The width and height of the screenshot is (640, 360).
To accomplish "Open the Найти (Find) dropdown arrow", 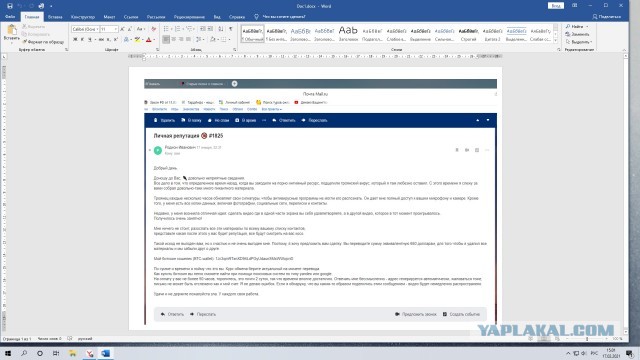I will 587,27.
